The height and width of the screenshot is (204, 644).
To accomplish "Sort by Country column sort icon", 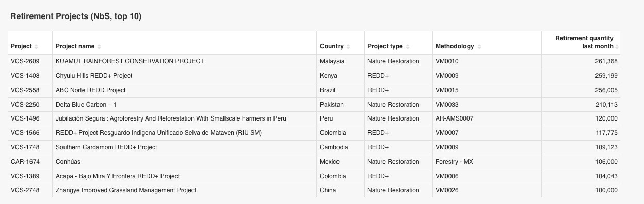I will pos(348,47).
